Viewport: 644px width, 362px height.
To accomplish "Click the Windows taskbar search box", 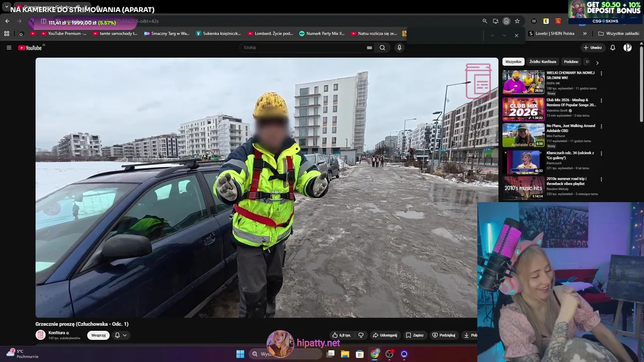I will point(285,354).
